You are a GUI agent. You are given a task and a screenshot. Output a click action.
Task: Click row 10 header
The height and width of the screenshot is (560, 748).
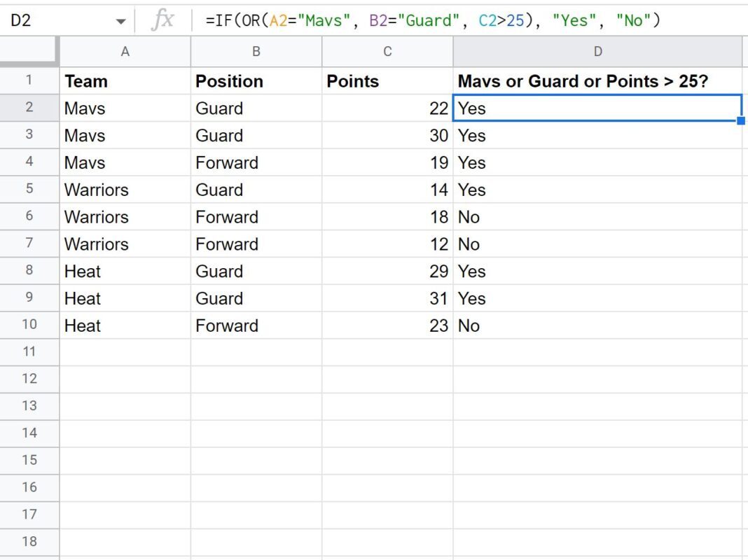[x=29, y=325]
